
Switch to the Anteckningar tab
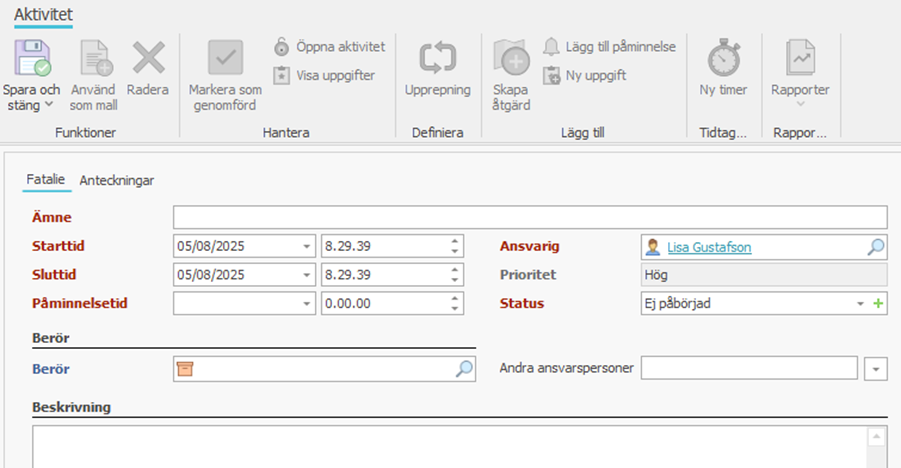(x=117, y=180)
